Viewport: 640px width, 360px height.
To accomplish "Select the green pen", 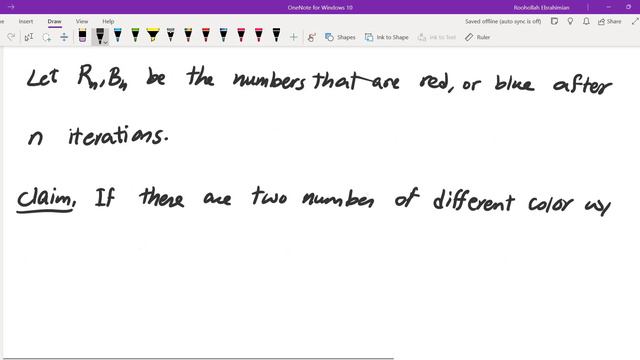I will (x=135, y=36).
